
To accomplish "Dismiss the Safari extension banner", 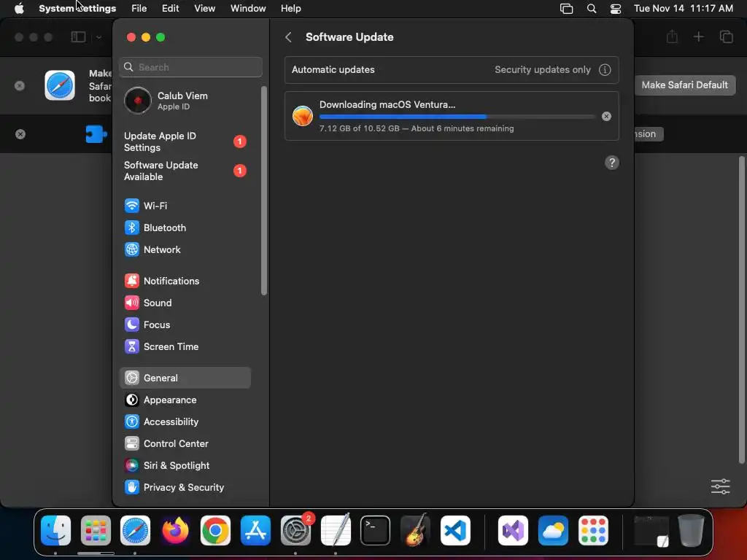I will pos(20,134).
